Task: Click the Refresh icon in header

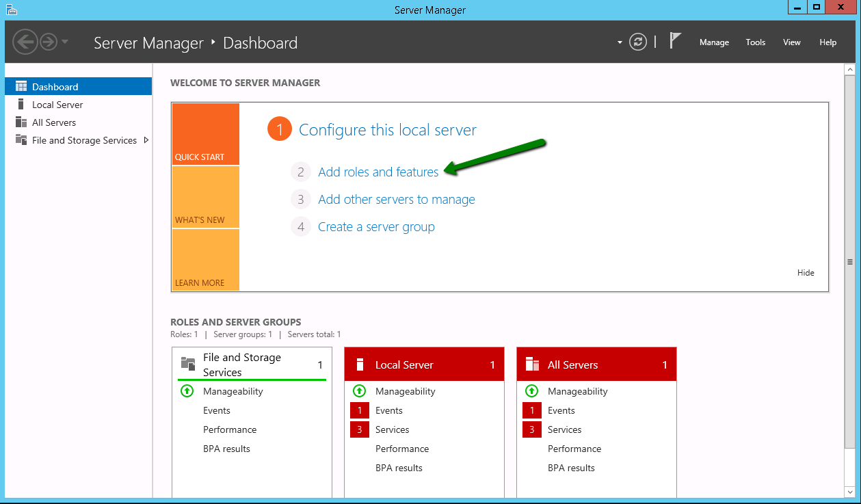Action: pyautogui.click(x=638, y=42)
